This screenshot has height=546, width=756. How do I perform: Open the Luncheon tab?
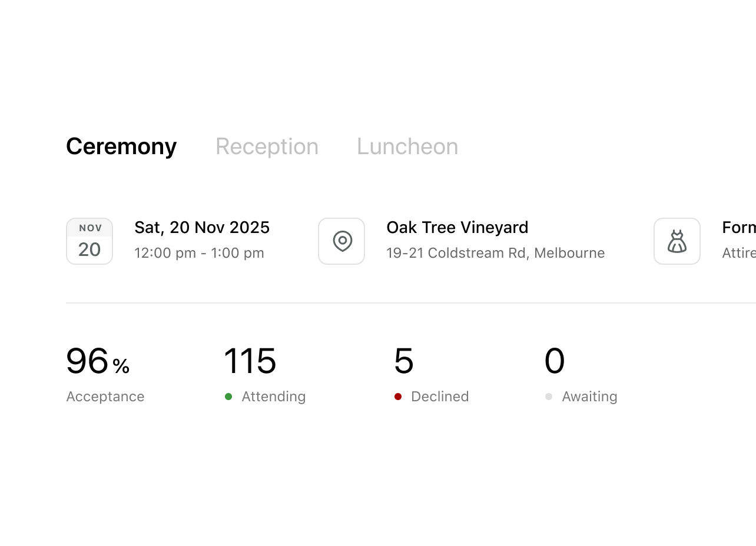tap(407, 146)
